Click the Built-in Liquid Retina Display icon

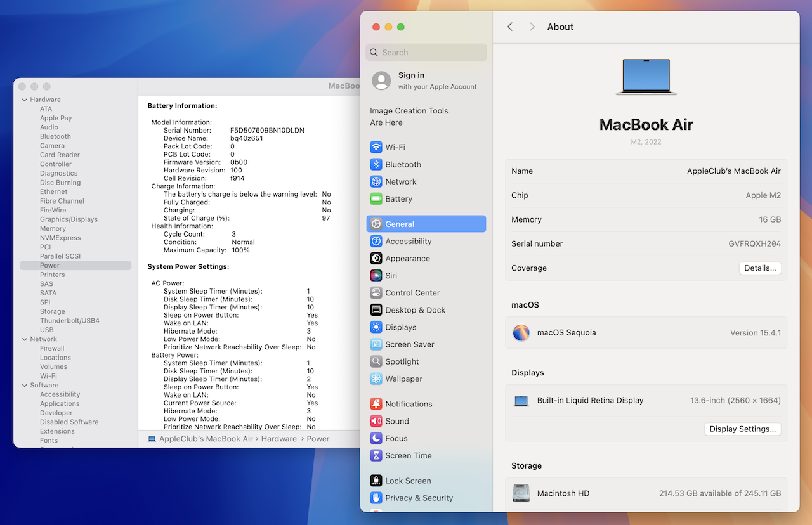[521, 401]
